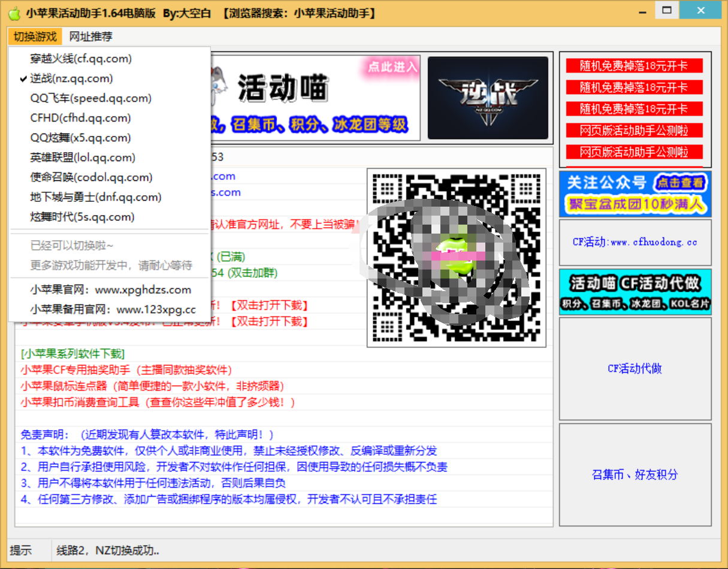Open second 随机免费掉落18元开卡 red notice
The height and width of the screenshot is (569, 728).
click(x=634, y=87)
